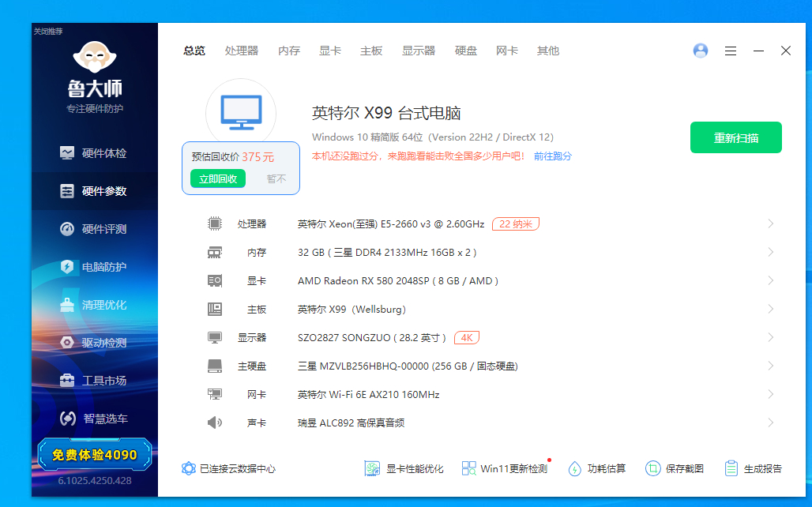Viewport: 812px width, 507px height.
Task: Switch to the top 显卡 tab
Action: click(x=330, y=51)
